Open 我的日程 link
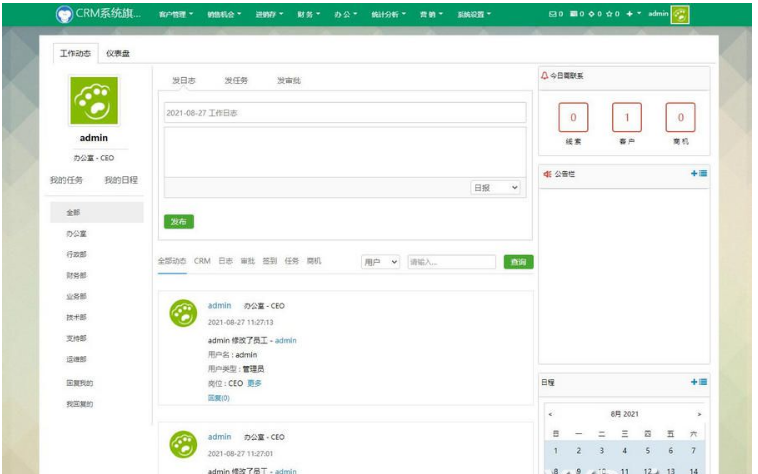 121,180
